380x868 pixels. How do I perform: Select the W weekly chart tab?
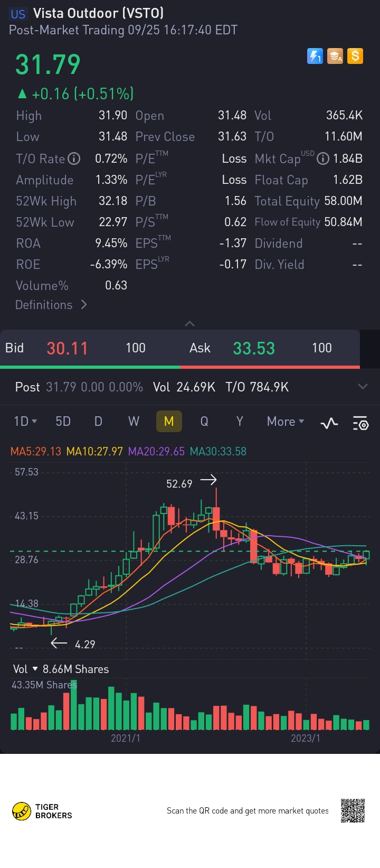click(x=134, y=421)
